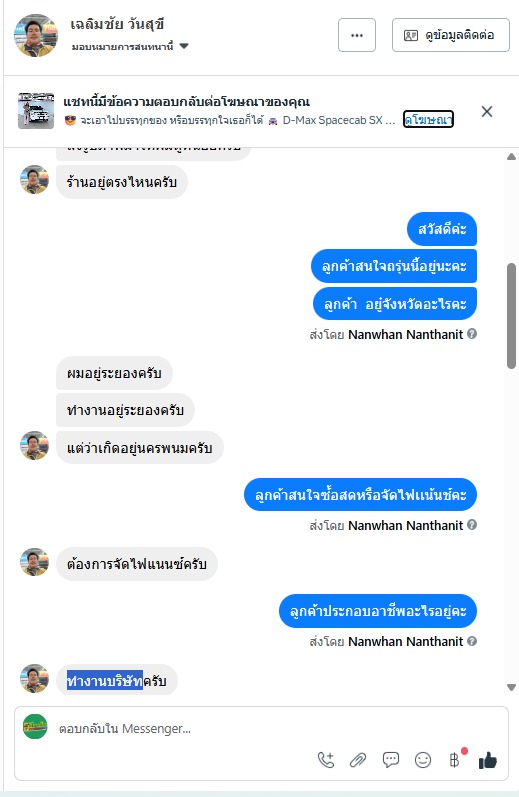
Task: Click the Baht payment icon
Action: point(454,760)
